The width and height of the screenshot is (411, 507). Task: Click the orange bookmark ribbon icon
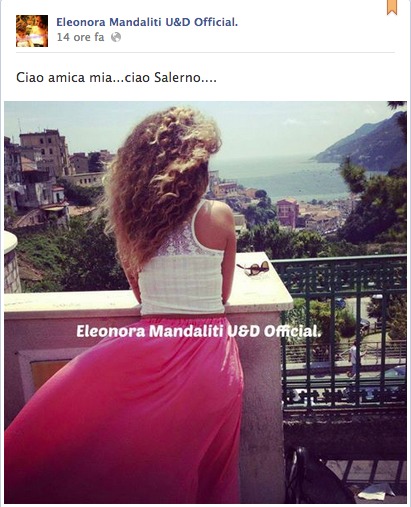pyautogui.click(x=392, y=7)
